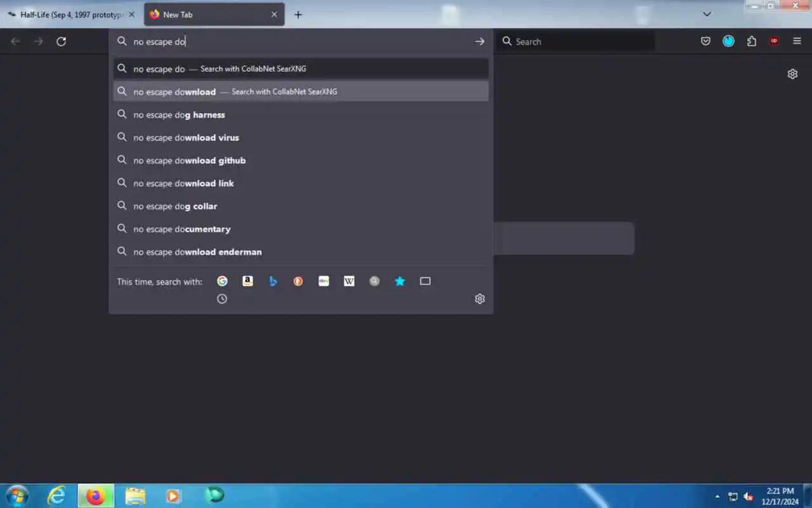
Task: Choose 'no escape dog collar' suggestion
Action: tap(301, 206)
